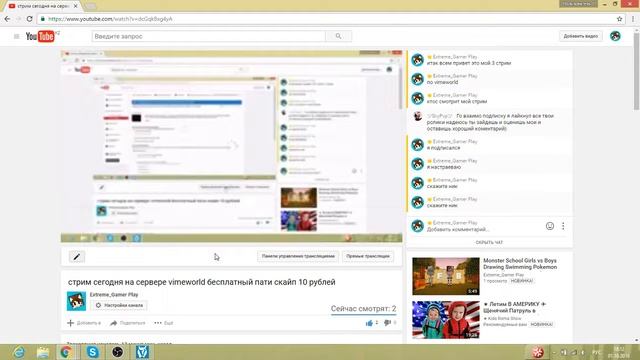The height and width of the screenshot is (360, 640).
Task: Click the video title стрим сегодня на сервере
Action: click(202, 282)
